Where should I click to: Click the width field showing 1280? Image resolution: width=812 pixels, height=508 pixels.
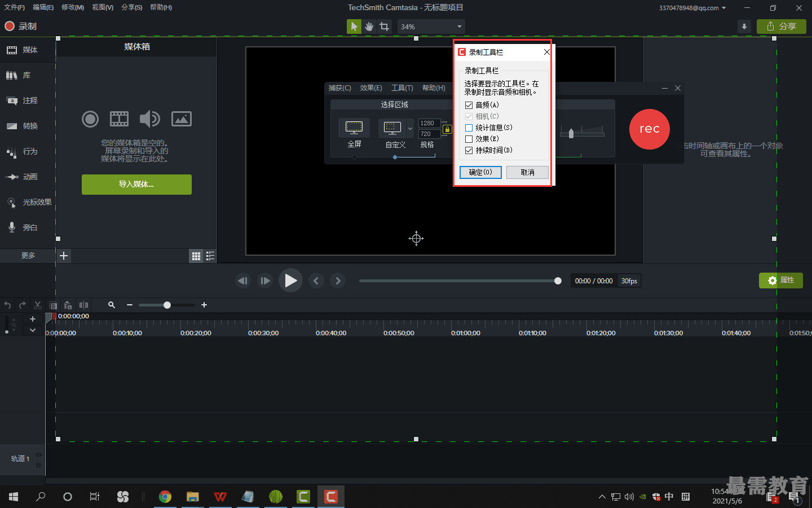tap(429, 123)
